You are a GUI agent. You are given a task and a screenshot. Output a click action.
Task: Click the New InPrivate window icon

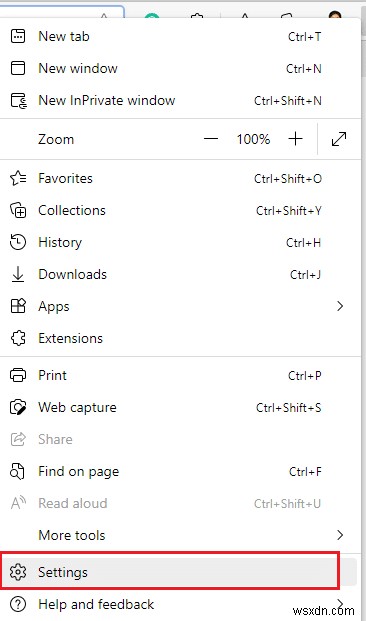click(x=18, y=100)
